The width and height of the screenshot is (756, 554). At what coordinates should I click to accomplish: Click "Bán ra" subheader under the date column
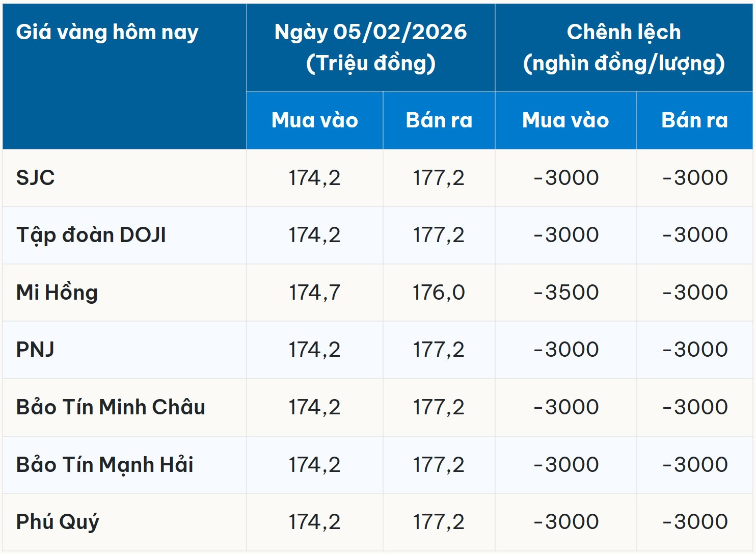point(439,120)
